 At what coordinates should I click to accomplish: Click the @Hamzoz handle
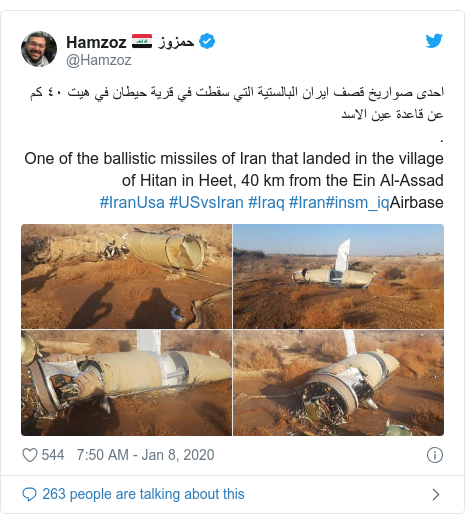click(x=99, y=60)
